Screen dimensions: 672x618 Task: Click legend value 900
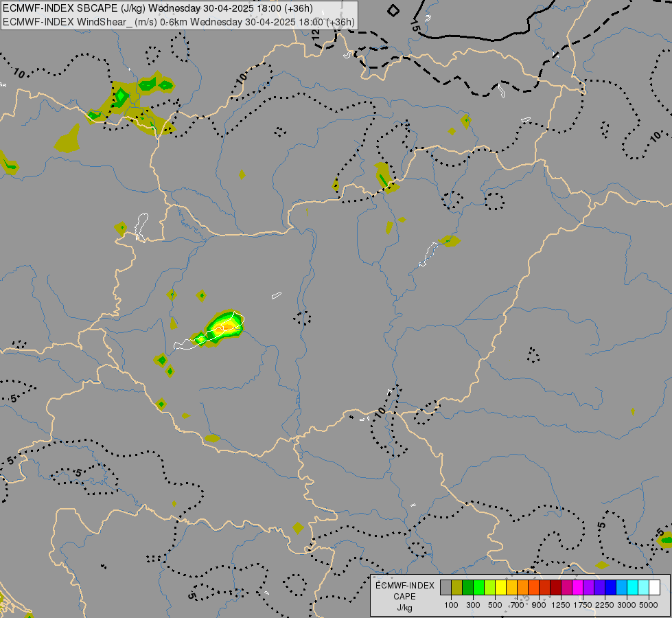click(x=539, y=605)
